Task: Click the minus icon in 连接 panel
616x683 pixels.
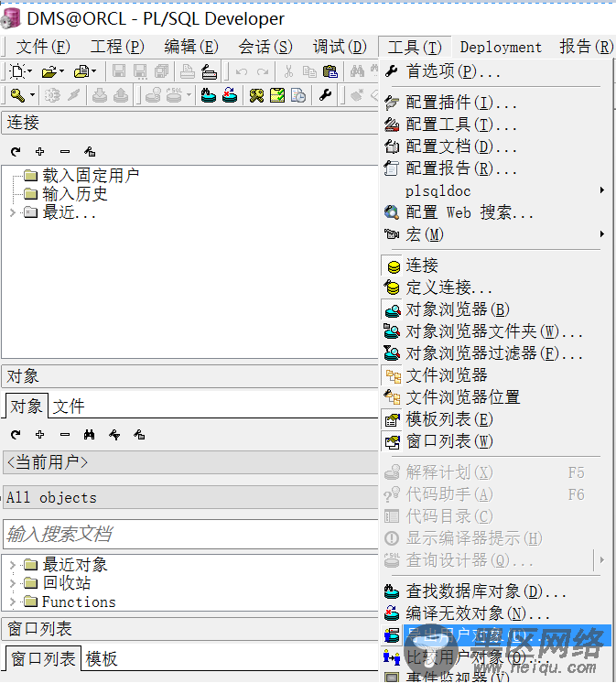Action: [65, 152]
